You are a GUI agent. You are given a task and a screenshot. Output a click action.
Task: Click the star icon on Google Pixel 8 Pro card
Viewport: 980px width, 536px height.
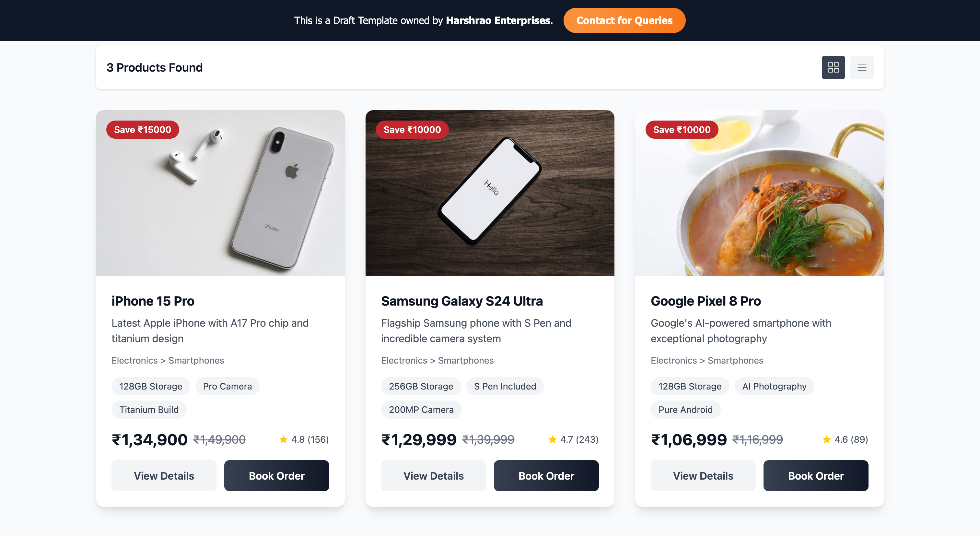coord(826,439)
